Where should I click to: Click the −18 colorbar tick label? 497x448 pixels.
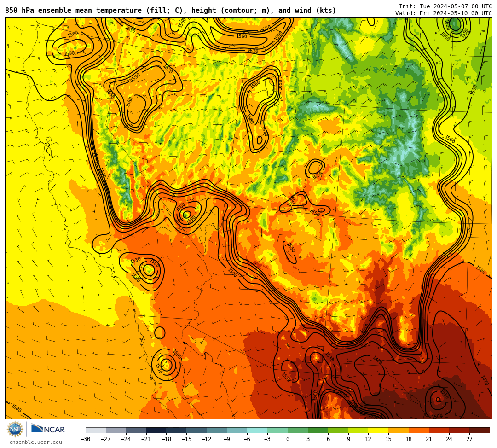(167, 439)
